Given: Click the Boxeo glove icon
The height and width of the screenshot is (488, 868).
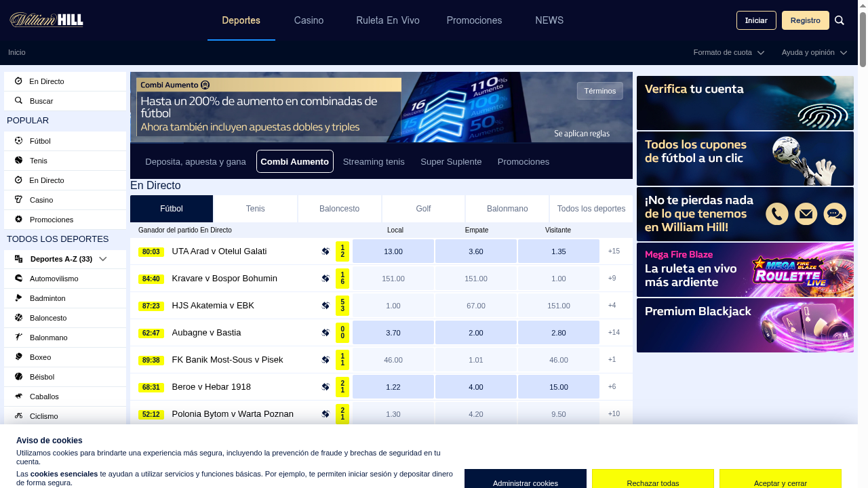Looking at the screenshot, I should click(x=18, y=357).
